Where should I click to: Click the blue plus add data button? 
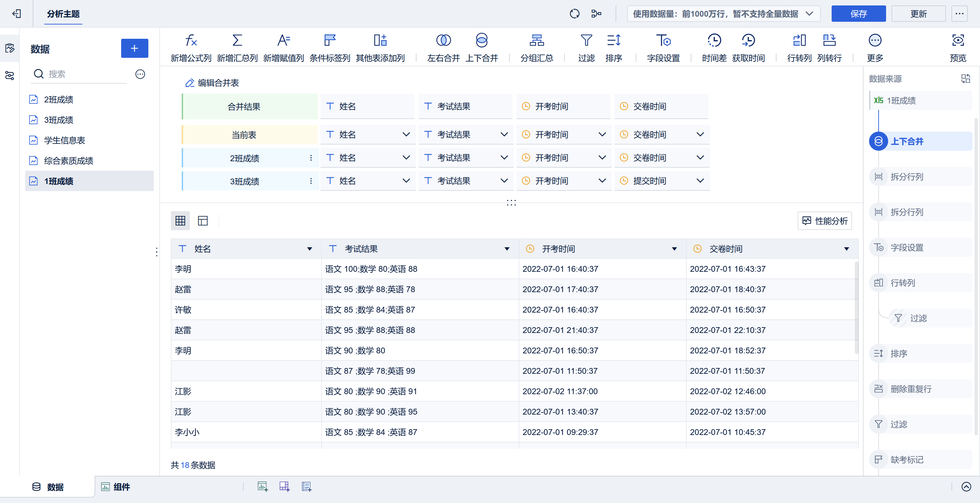[134, 48]
